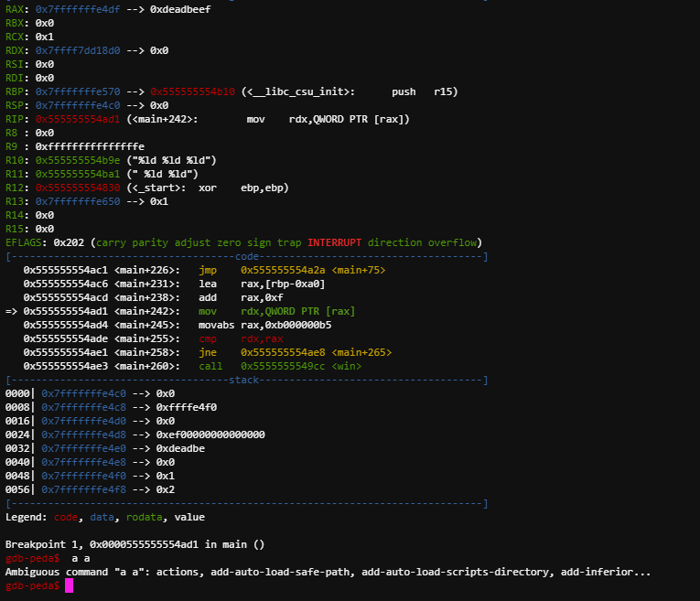Click the RAX register address 0x7fffffffe4df

(x=78, y=9)
